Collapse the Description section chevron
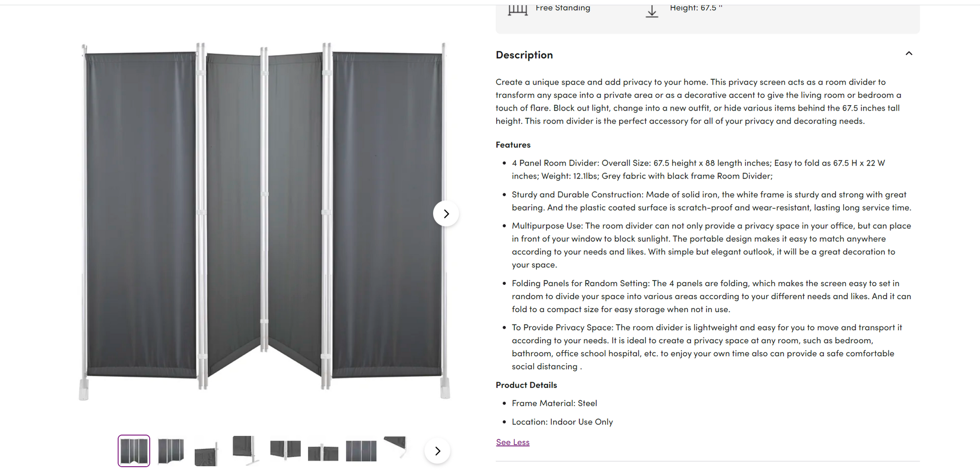The height and width of the screenshot is (471, 980). coord(909,54)
